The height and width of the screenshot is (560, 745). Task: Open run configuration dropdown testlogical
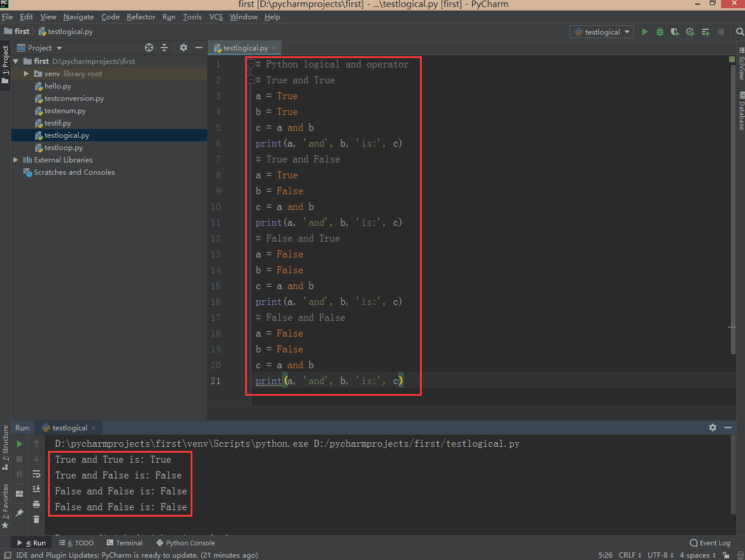(x=602, y=32)
